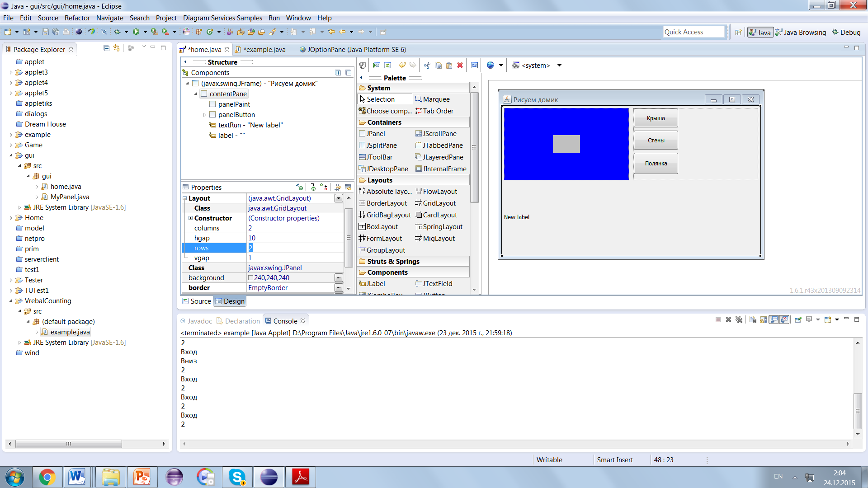868x488 pixels.
Task: Expand the home.java tree node
Action: click(37, 187)
